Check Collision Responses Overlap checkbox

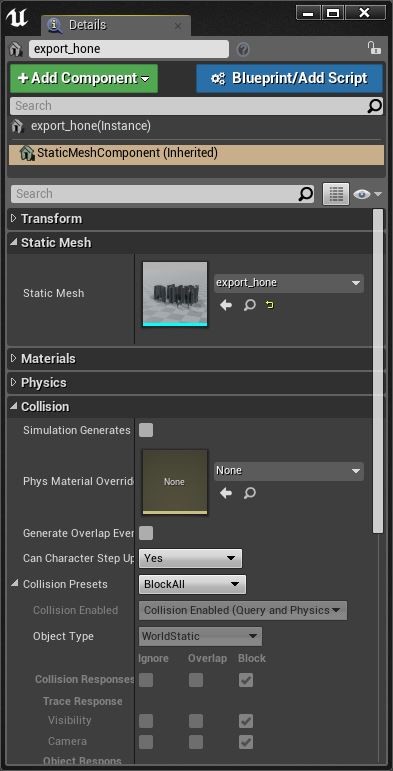click(196, 681)
